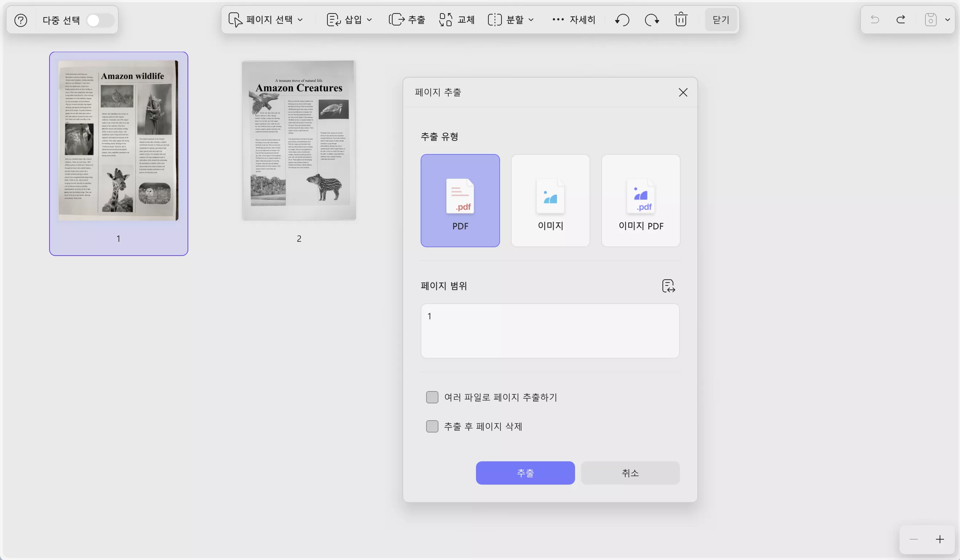Open the 자세히 (More) menu
Viewport: 960px width, 560px height.
[x=573, y=19]
